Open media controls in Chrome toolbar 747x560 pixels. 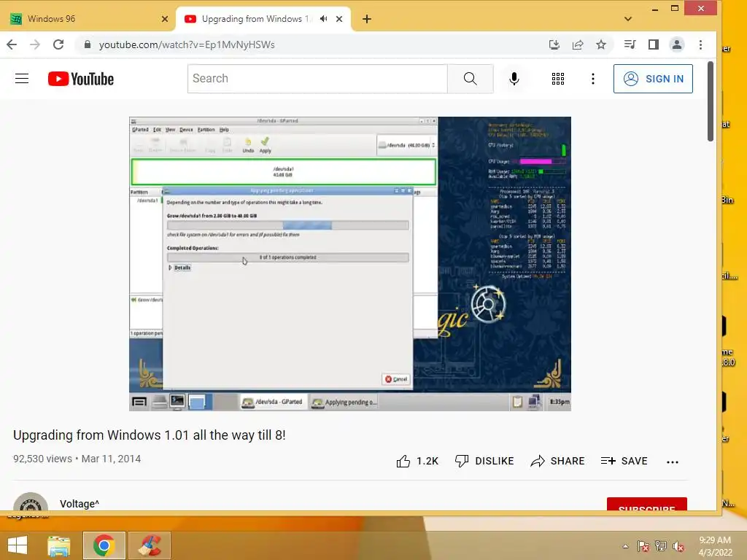[x=630, y=44]
